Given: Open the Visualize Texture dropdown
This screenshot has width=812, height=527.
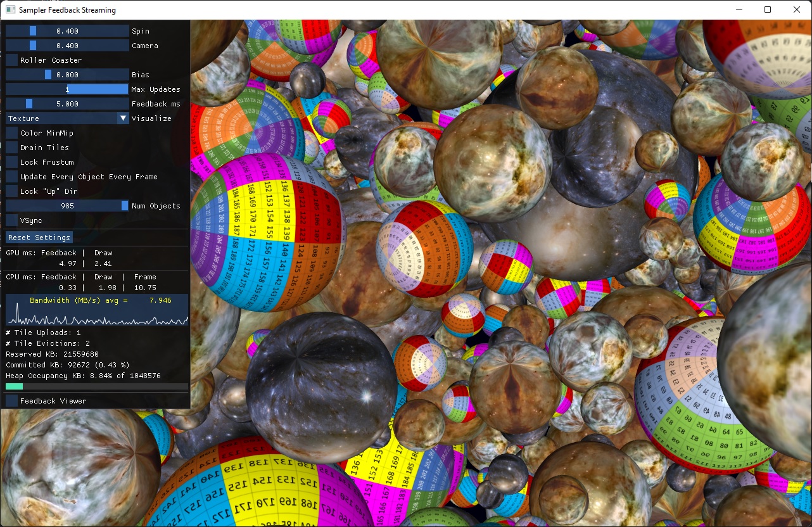Looking at the screenshot, I should tap(67, 118).
